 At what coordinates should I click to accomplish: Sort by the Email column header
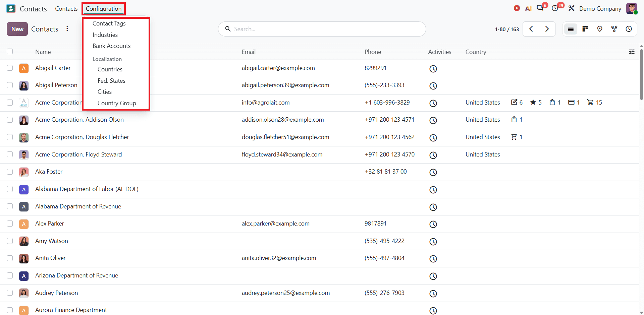pyautogui.click(x=249, y=52)
